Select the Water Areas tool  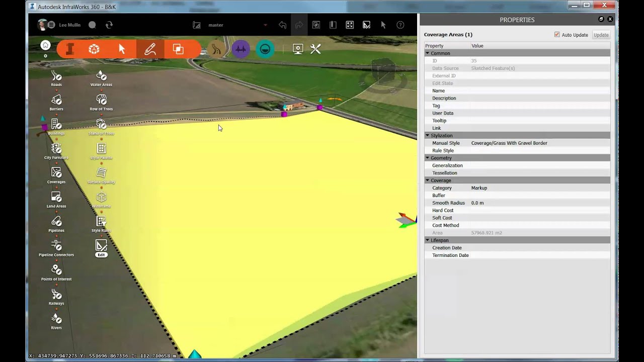coord(101,75)
